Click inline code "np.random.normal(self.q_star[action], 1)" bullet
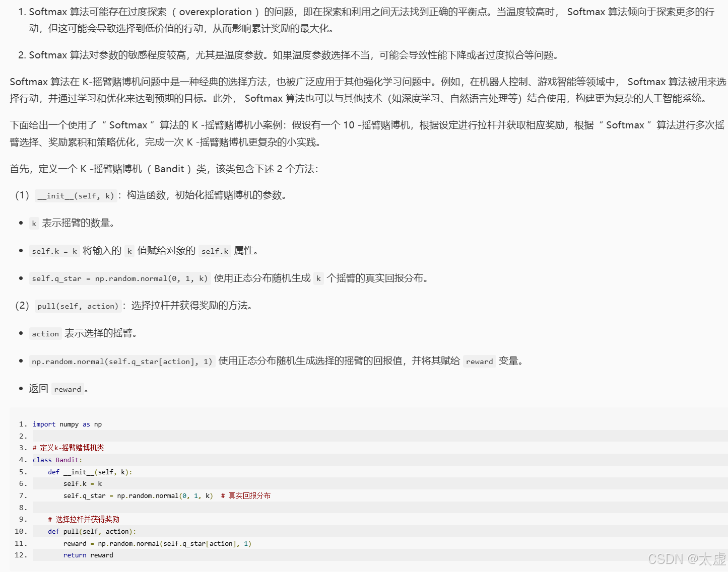The height and width of the screenshot is (572, 728). point(122,361)
